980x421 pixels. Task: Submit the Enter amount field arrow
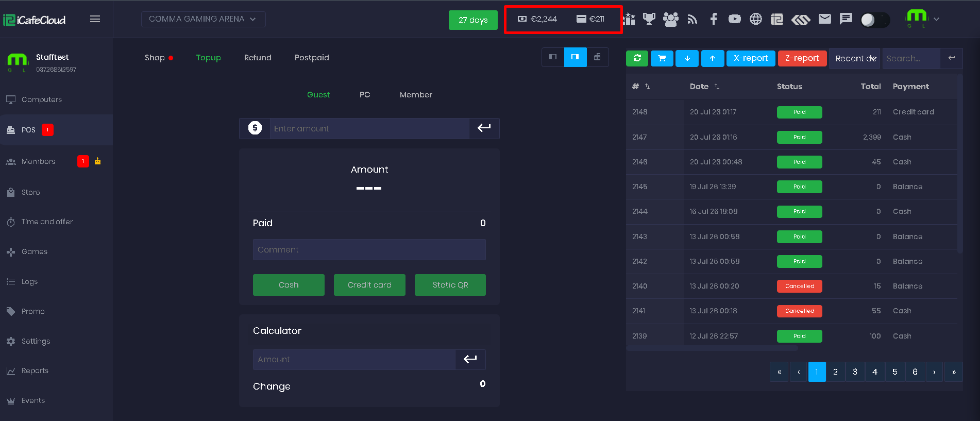coord(484,128)
